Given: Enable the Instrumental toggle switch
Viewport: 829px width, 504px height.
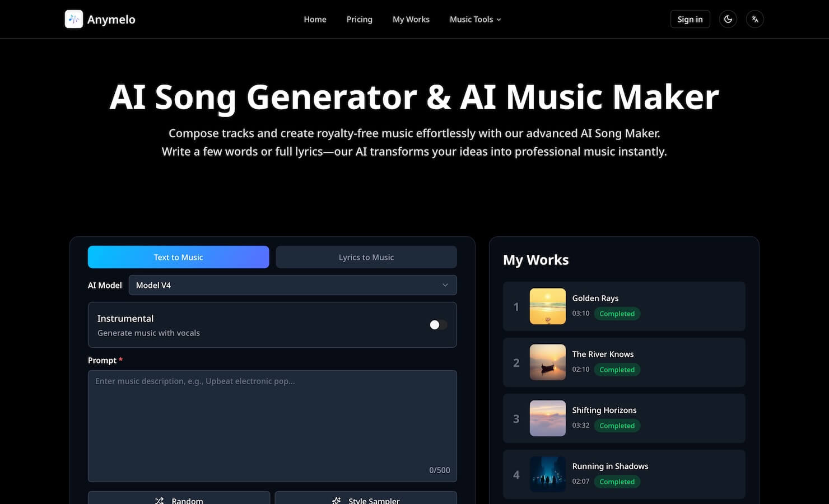Looking at the screenshot, I should tap(438, 325).
